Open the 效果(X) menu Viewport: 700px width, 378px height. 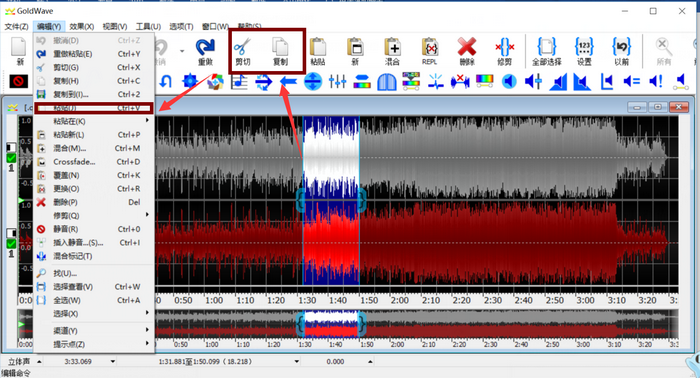click(81, 27)
